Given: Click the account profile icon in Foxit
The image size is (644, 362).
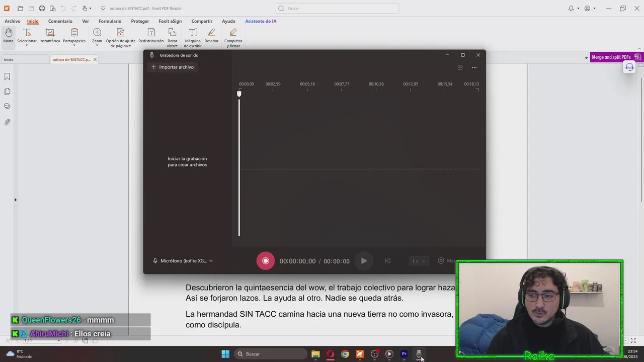Looking at the screenshot, I should [x=587, y=9].
